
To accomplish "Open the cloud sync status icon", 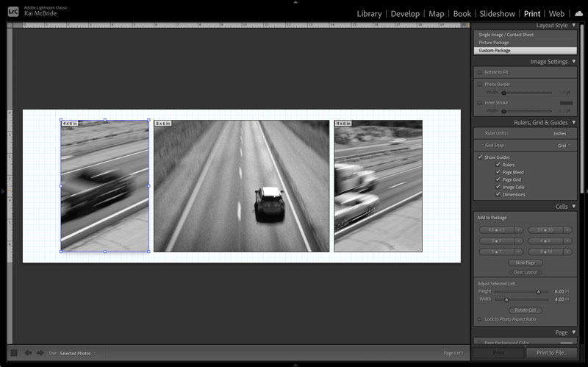I will [x=579, y=13].
